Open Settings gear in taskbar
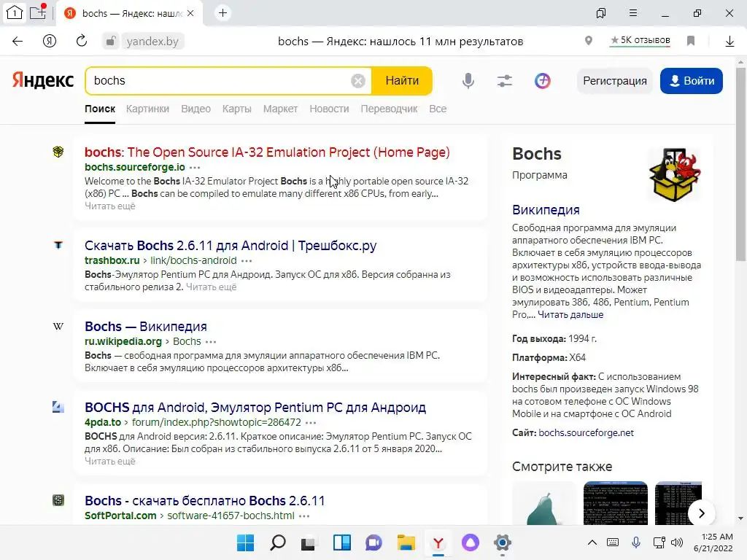Screen dimensions: 747x560 tap(502, 542)
